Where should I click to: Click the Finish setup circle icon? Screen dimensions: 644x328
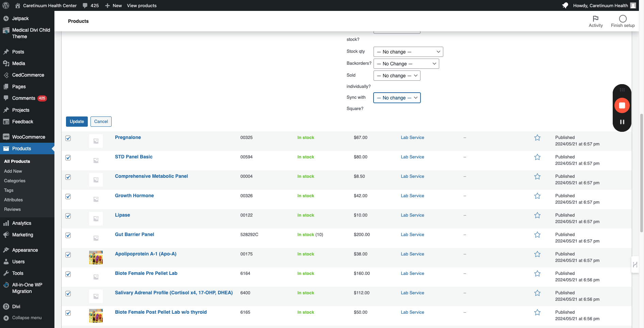click(x=623, y=18)
